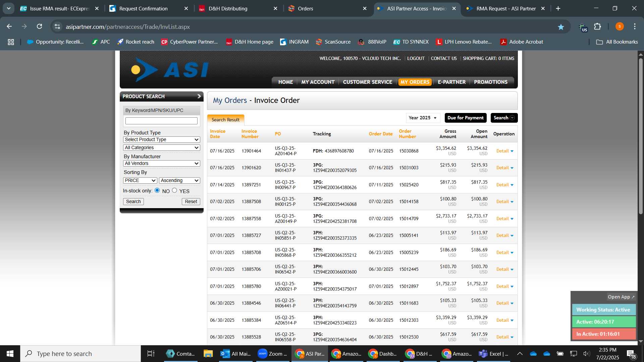Reload the ASI invoice list page
This screenshot has height=362, width=644.
39,26
